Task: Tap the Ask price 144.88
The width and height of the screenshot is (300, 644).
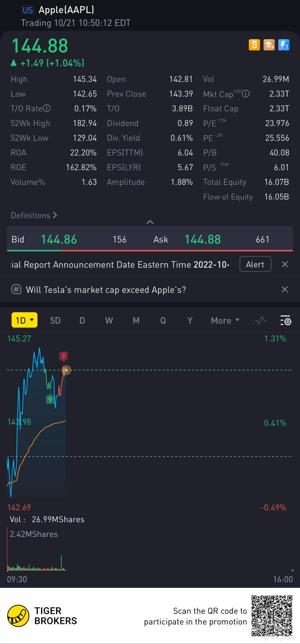Action: pyautogui.click(x=203, y=239)
